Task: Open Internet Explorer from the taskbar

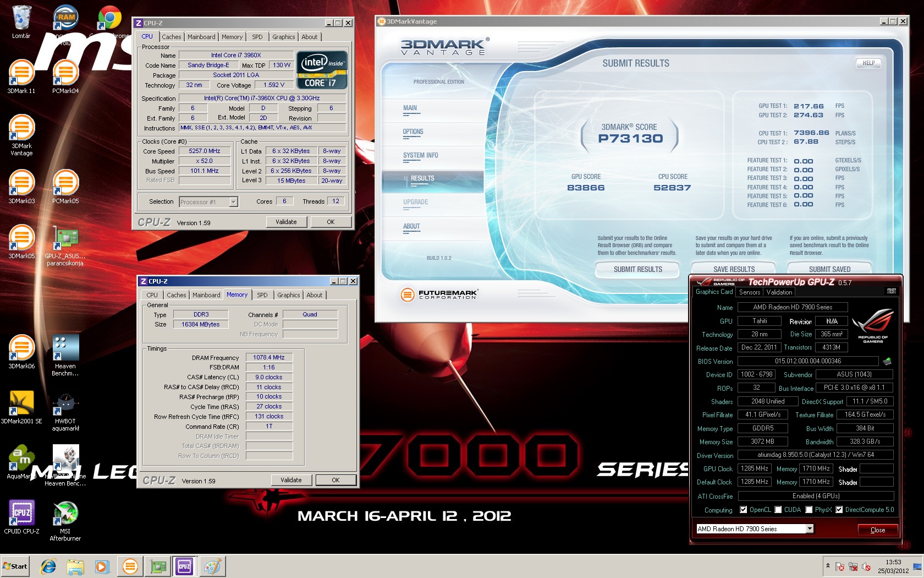Action: point(48,566)
